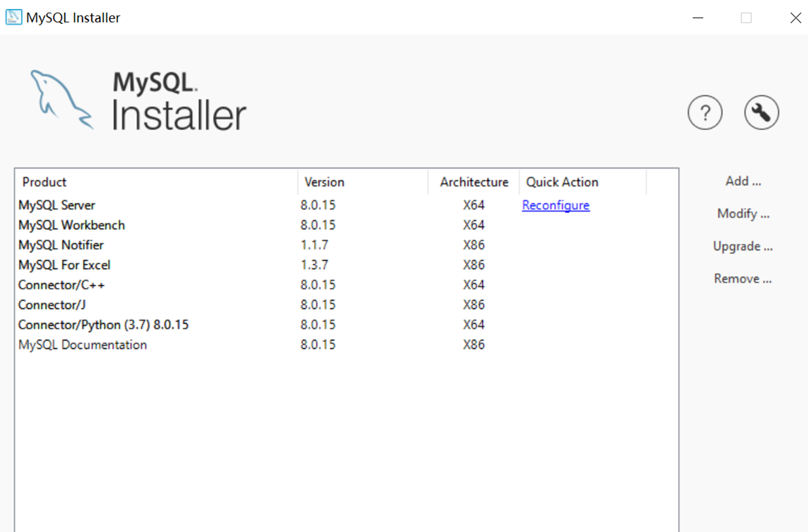Select the MySQL Notifier row

coord(347,245)
